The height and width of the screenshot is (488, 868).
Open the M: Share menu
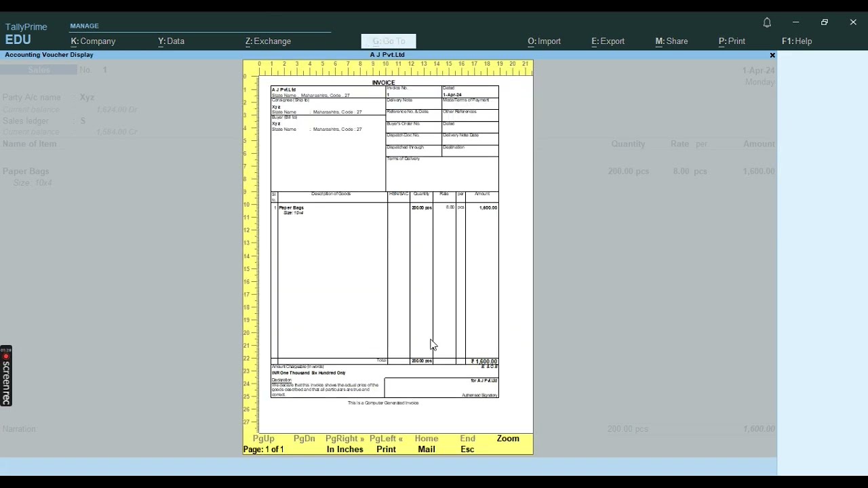pos(671,41)
